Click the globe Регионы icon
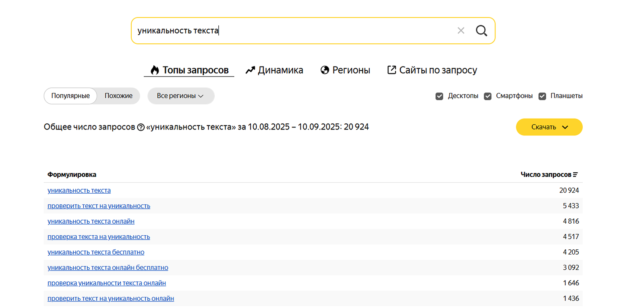Screen dimensions: 644x307 [325, 70]
